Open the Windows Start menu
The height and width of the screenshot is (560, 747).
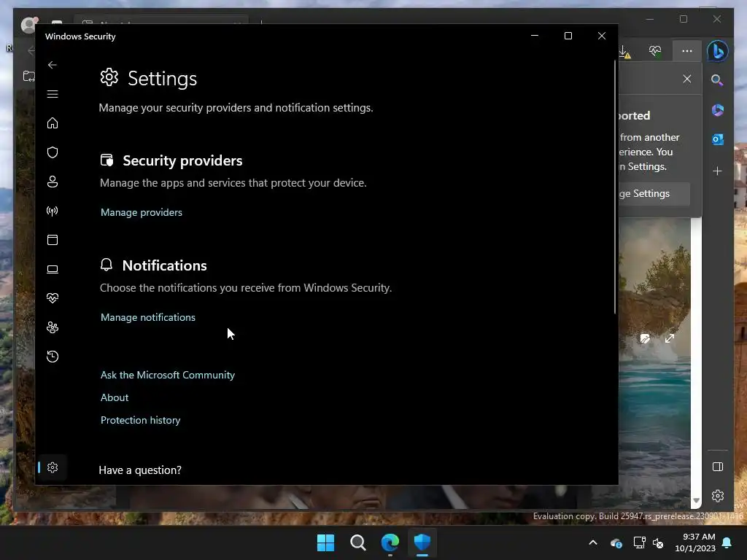pos(326,542)
